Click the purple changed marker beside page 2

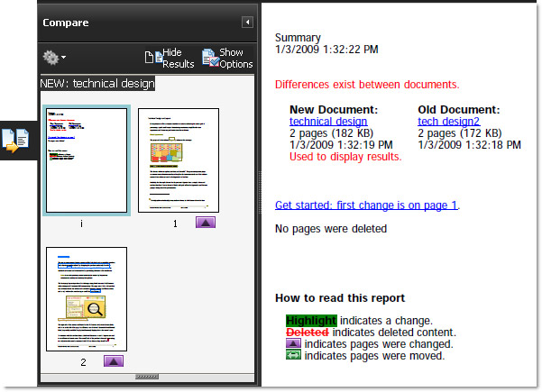pos(113,361)
